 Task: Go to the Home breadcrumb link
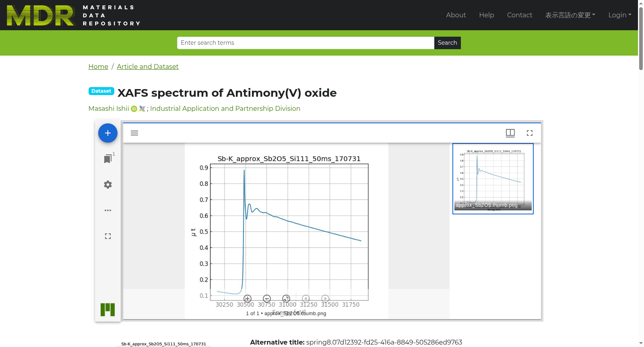tap(98, 66)
